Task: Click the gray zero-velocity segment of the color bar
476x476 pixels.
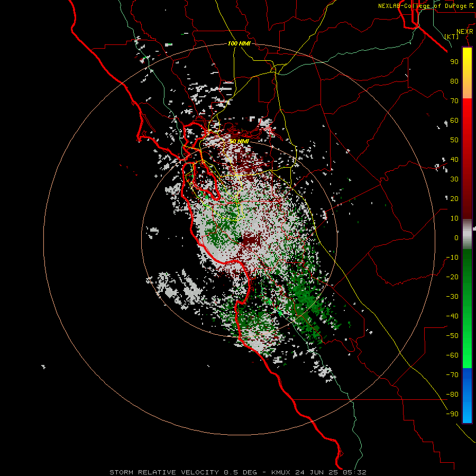Action: (467, 234)
